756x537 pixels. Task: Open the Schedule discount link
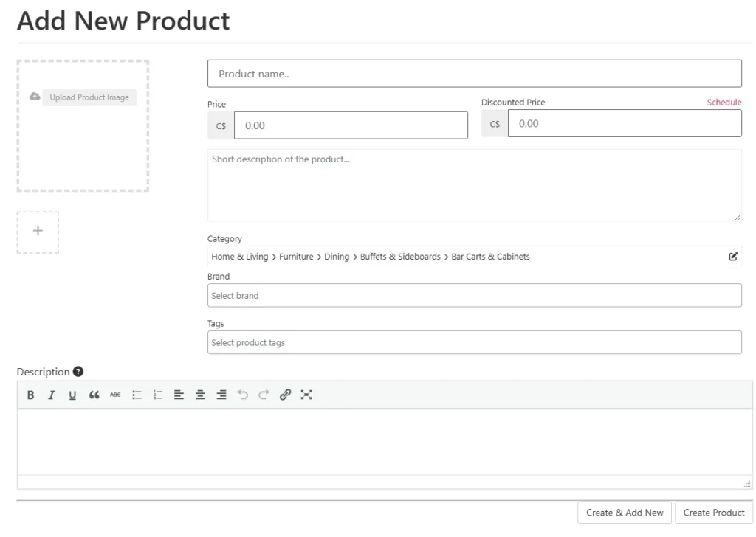[724, 102]
